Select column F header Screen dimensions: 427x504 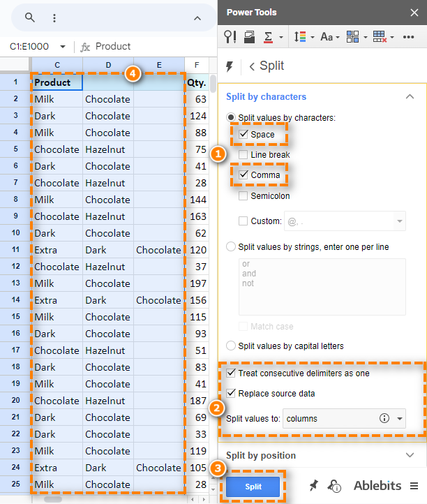[197, 65]
